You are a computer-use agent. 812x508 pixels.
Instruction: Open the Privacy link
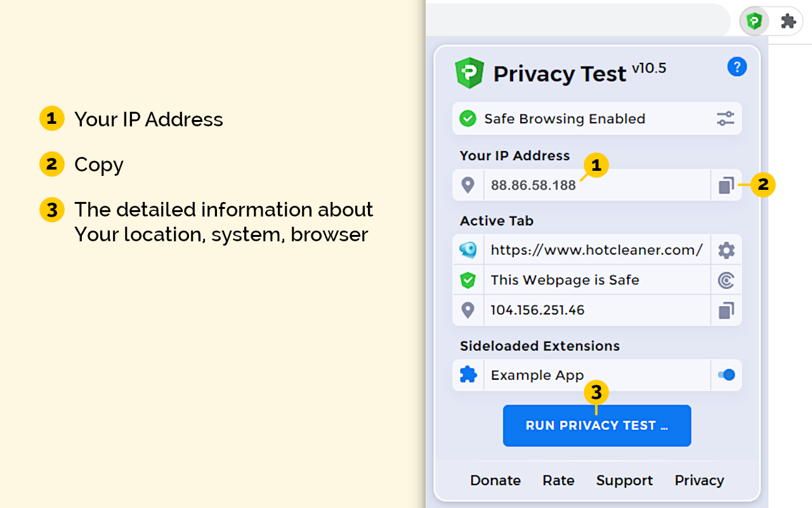click(699, 481)
